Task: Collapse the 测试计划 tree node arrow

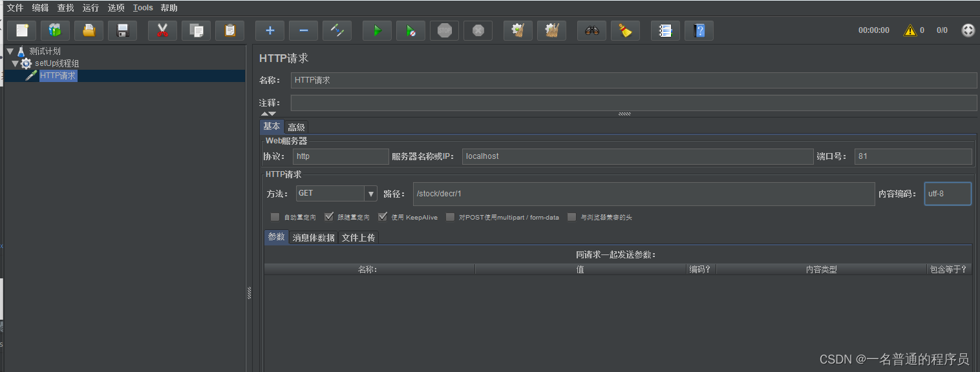Action: tap(10, 51)
